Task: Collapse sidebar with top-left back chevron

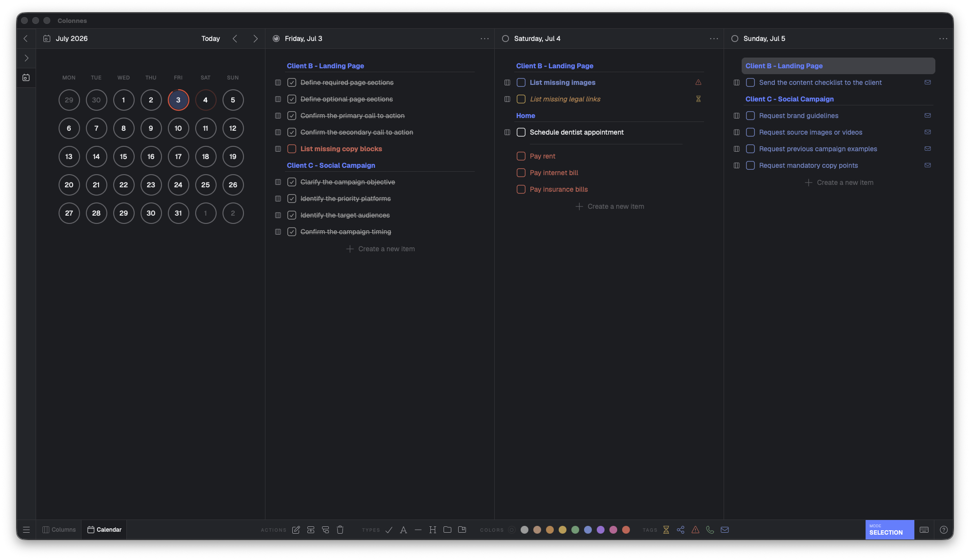Action: (x=26, y=39)
